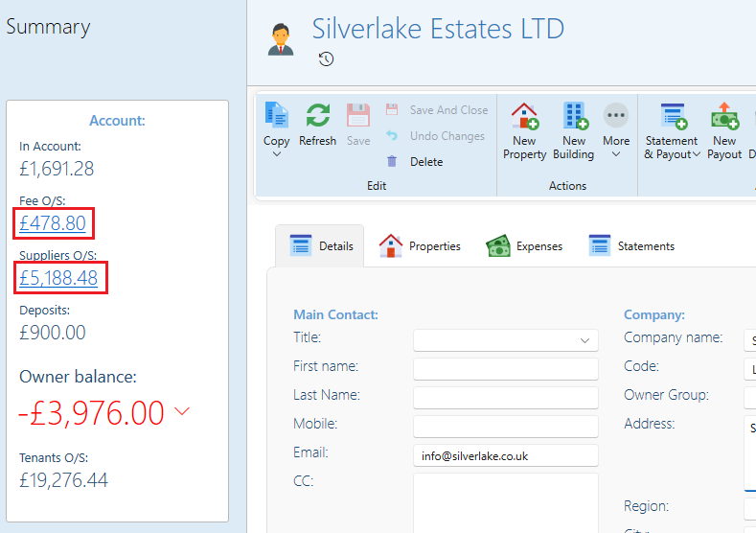
Task: Delete the owner record
Action: click(415, 162)
